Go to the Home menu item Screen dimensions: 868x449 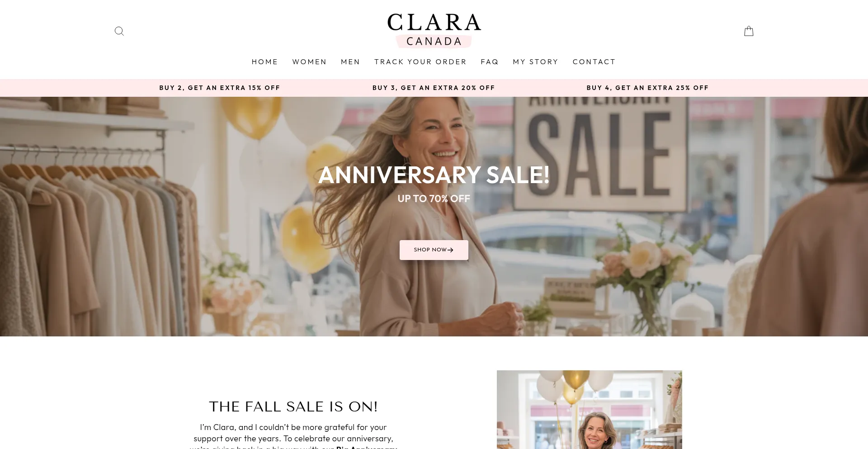click(265, 62)
